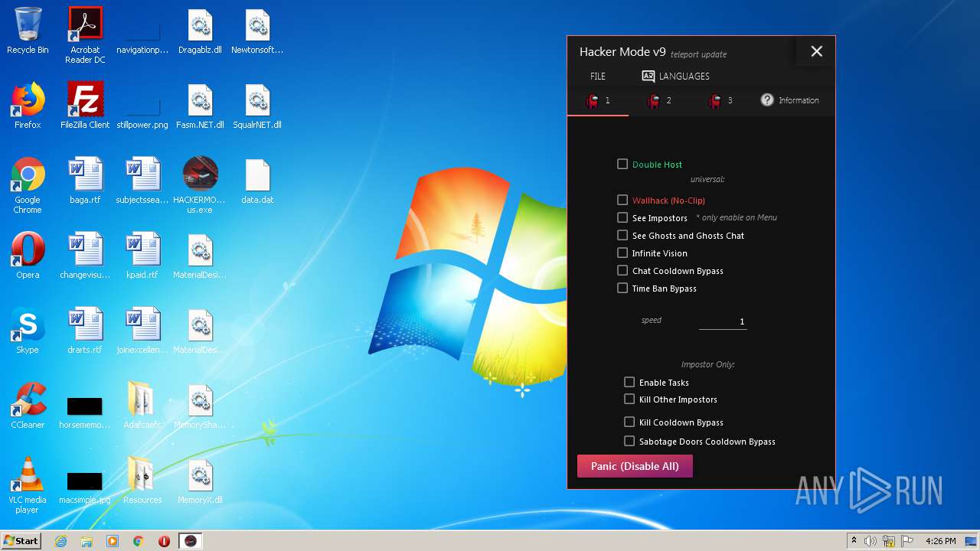The width and height of the screenshot is (980, 551).
Task: Open media player taskbar icon
Action: pyautogui.click(x=113, y=541)
